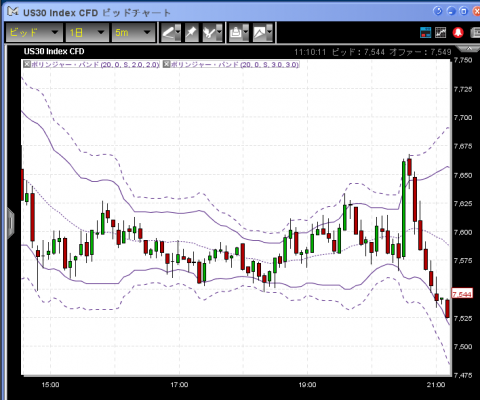Click the chart type icon
480x400 pixels.
pyautogui.click(x=259, y=33)
